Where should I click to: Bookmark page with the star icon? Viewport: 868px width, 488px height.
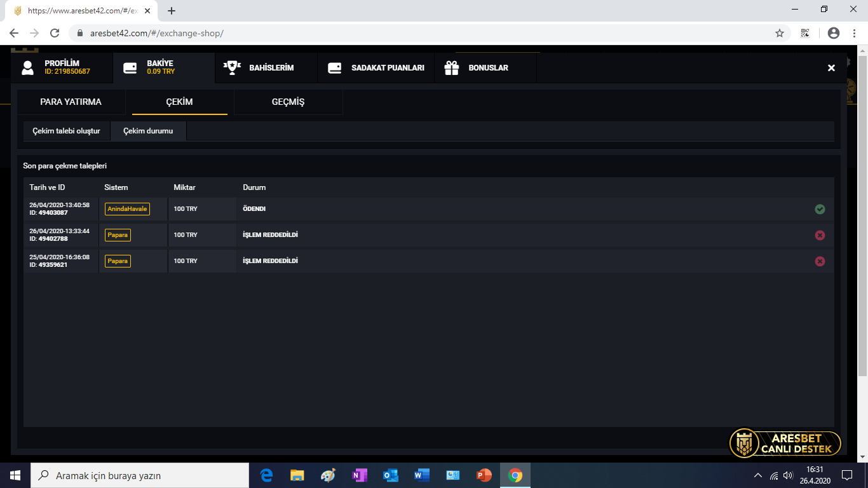780,33
